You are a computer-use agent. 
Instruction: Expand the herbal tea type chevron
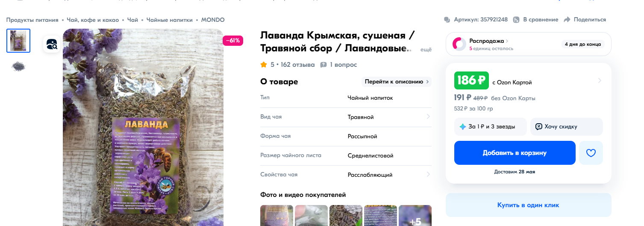(428, 117)
